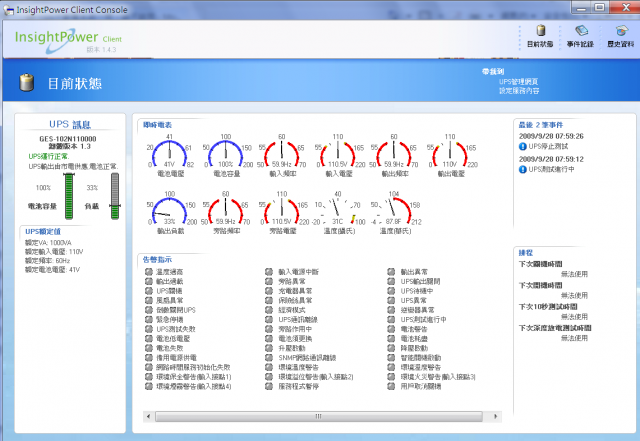Viewport: 640px width, 441px height.
Task: Click the 電池警告 alarm indicator light
Action: pyautogui.click(x=391, y=329)
